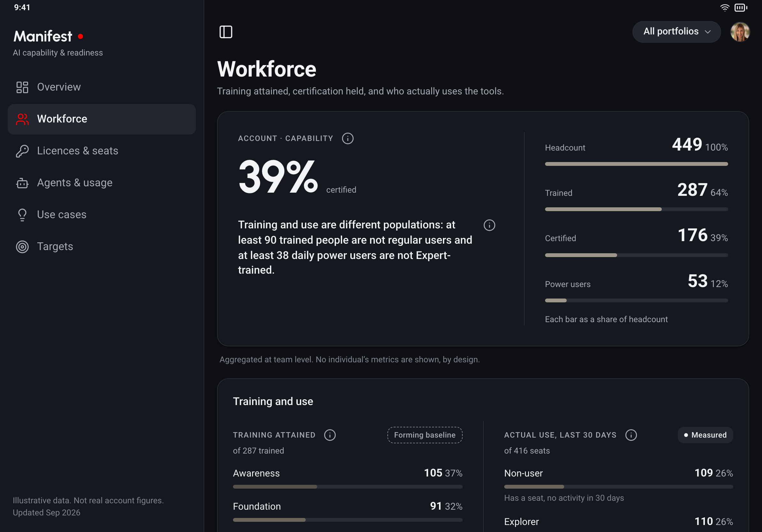Click the Licences & seats key icon
The image size is (762, 532).
[x=22, y=151]
